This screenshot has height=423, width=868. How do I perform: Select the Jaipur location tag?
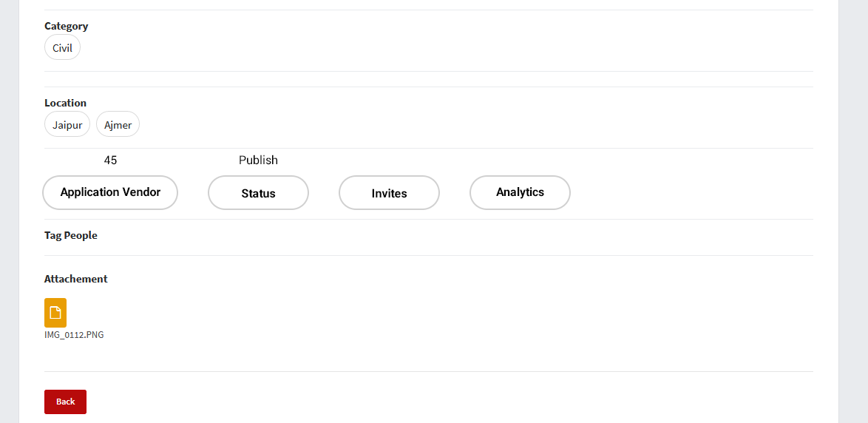coord(67,125)
